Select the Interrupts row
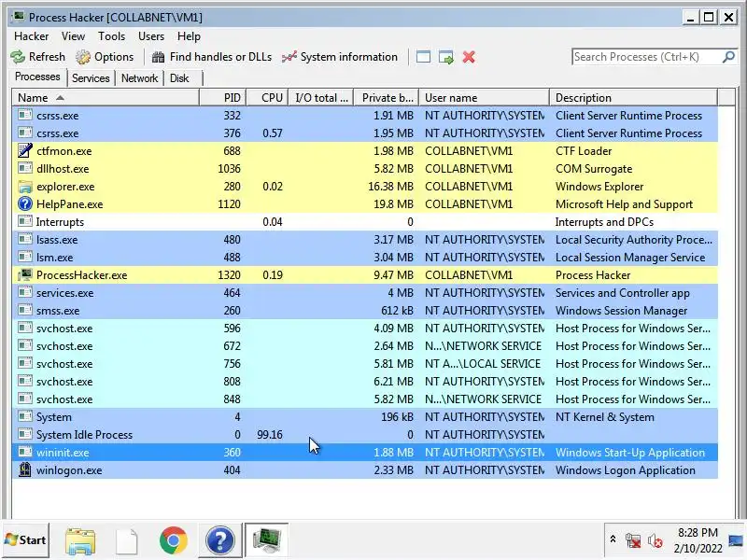 (364, 222)
